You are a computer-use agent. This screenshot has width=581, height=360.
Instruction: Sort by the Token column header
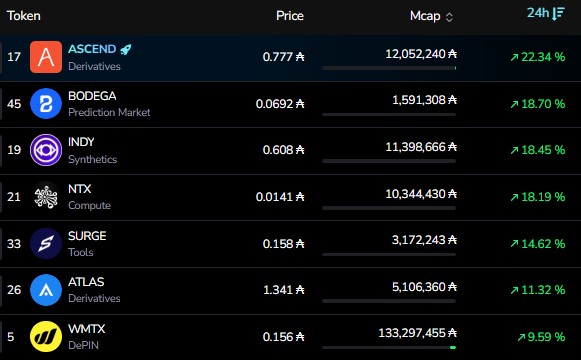24,16
